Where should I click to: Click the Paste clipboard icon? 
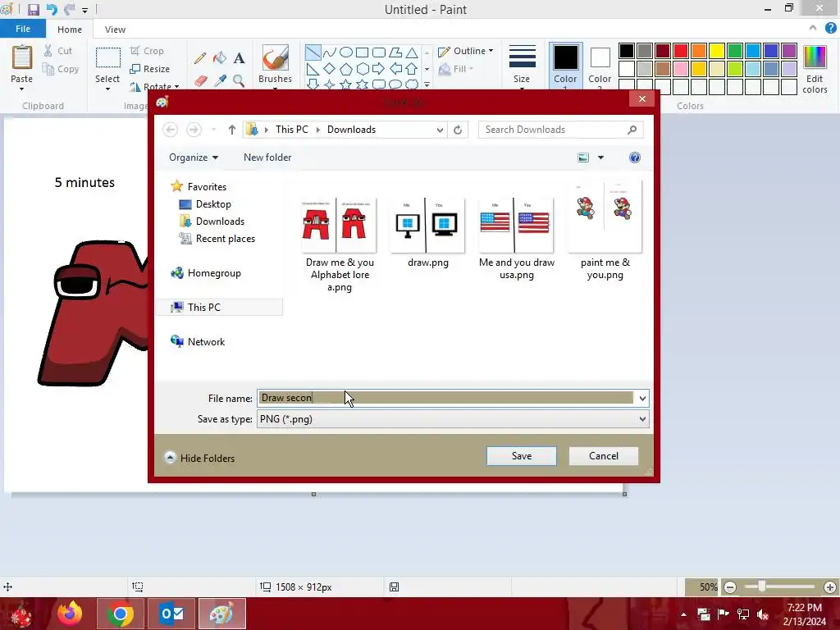(22, 58)
